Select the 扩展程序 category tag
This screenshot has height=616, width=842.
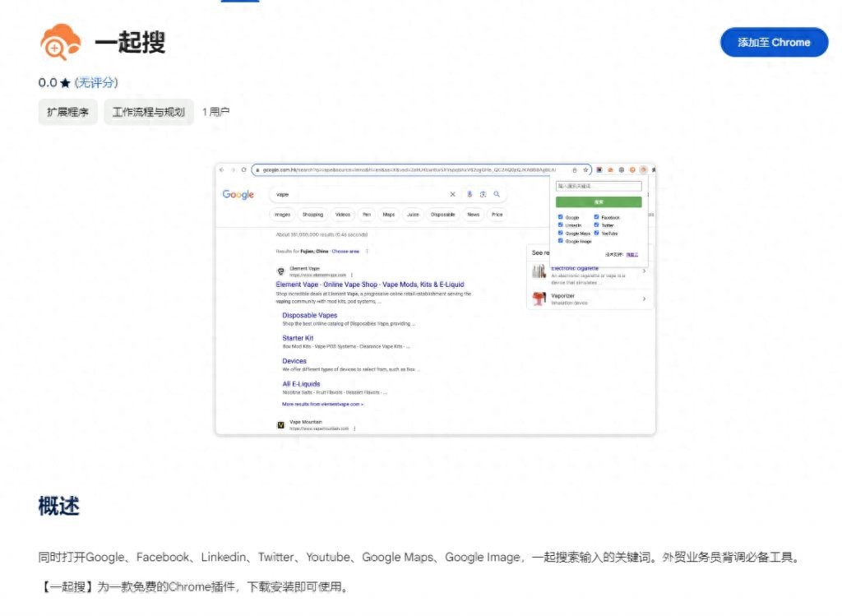pyautogui.click(x=67, y=112)
